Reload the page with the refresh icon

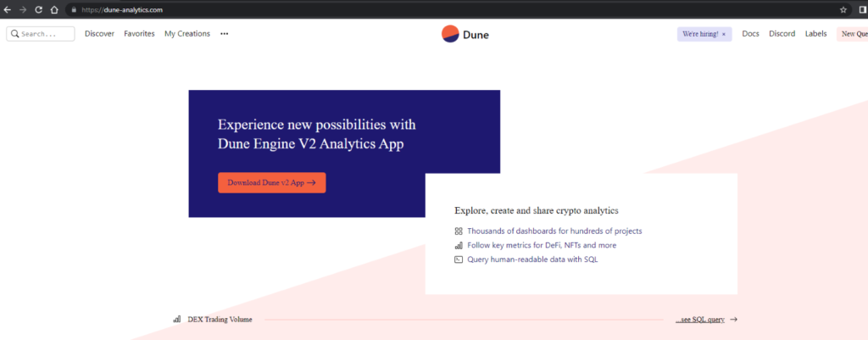(38, 9)
